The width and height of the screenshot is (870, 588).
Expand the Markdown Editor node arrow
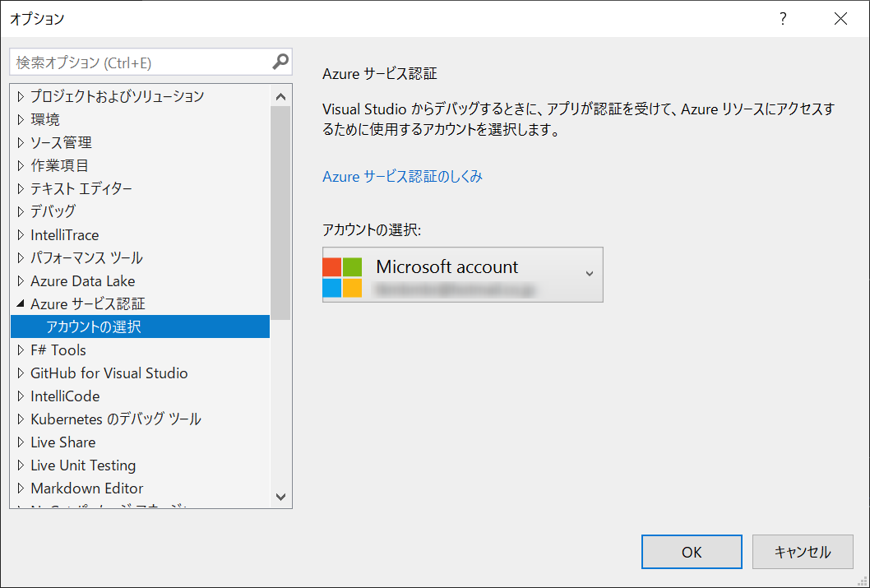pos(21,488)
